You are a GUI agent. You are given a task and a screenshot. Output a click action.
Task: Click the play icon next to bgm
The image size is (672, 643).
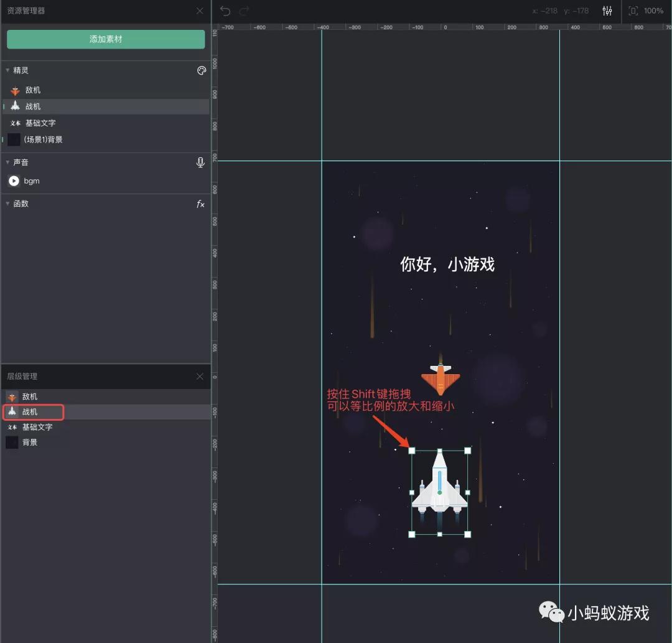click(13, 181)
